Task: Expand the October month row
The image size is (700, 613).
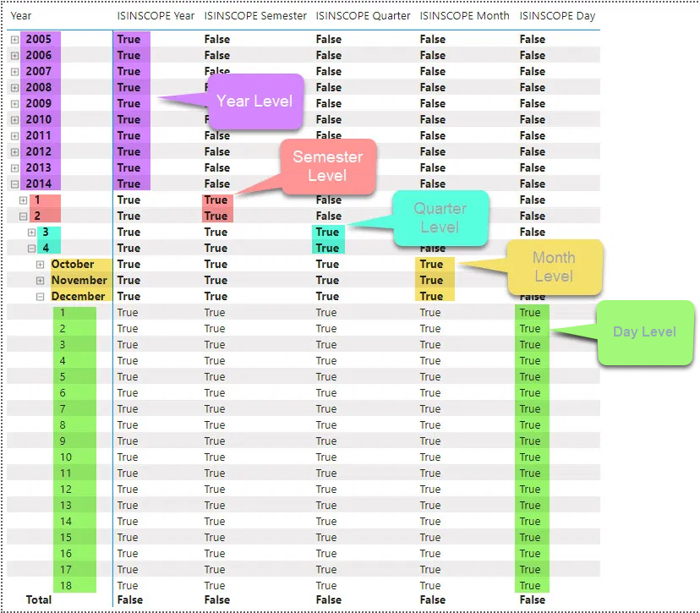Action: (41, 265)
